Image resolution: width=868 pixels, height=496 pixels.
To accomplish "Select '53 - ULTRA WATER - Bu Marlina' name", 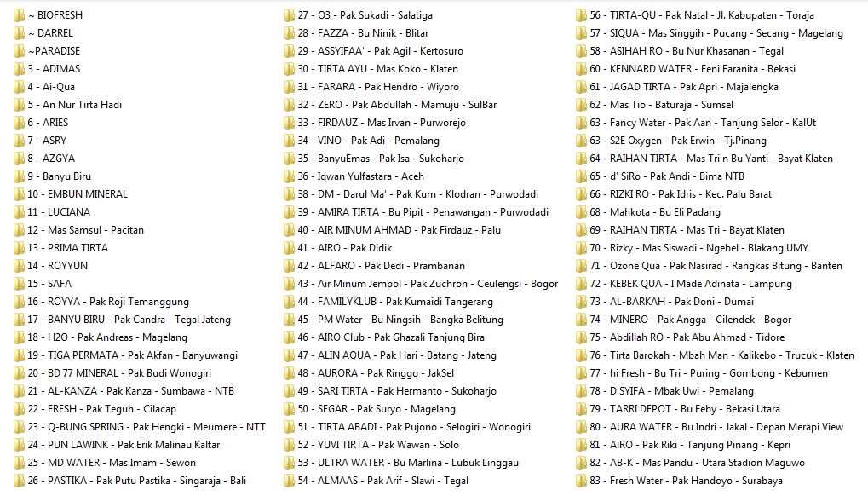I will (x=408, y=463).
